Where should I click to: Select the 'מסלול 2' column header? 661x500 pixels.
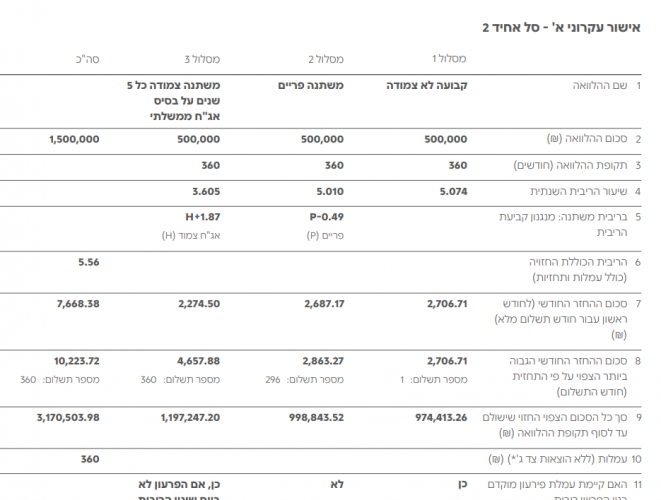click(324, 60)
